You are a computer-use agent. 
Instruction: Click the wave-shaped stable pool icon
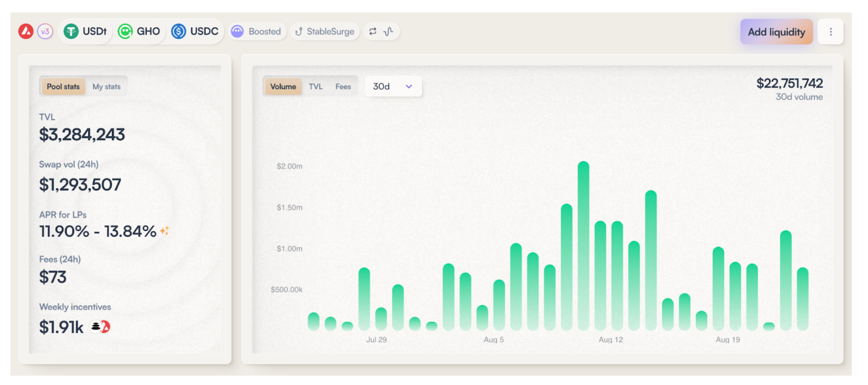tap(389, 31)
